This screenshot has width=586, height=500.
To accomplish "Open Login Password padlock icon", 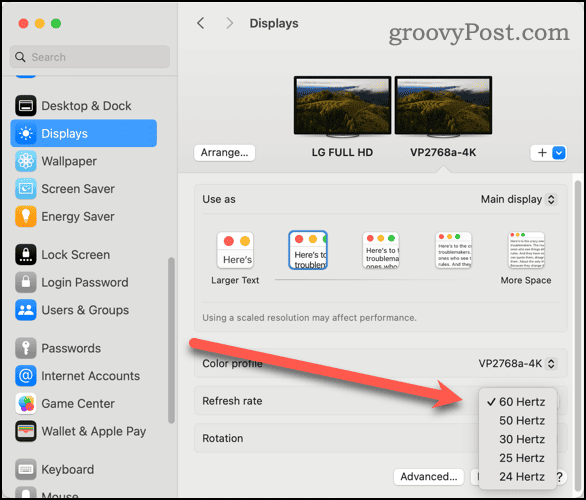I will pyautogui.click(x=26, y=282).
